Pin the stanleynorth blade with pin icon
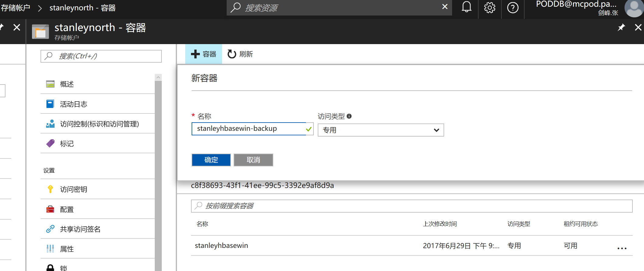Screen dimensions: 644x271 pos(621,28)
